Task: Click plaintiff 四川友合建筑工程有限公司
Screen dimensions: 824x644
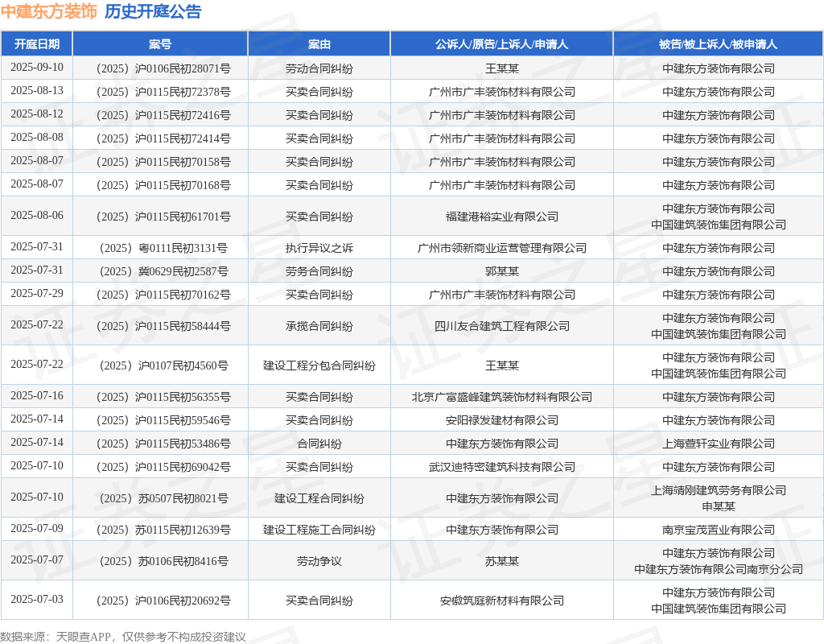Action: (502, 326)
